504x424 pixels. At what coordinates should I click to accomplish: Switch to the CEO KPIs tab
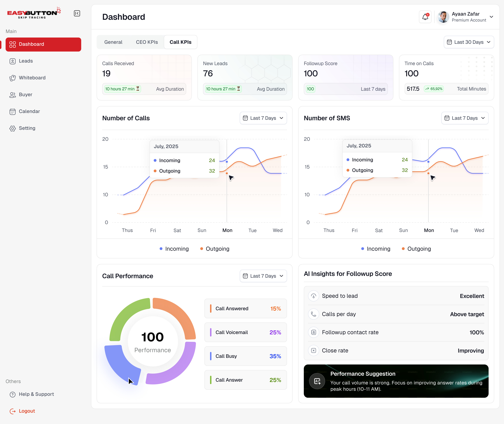[147, 42]
